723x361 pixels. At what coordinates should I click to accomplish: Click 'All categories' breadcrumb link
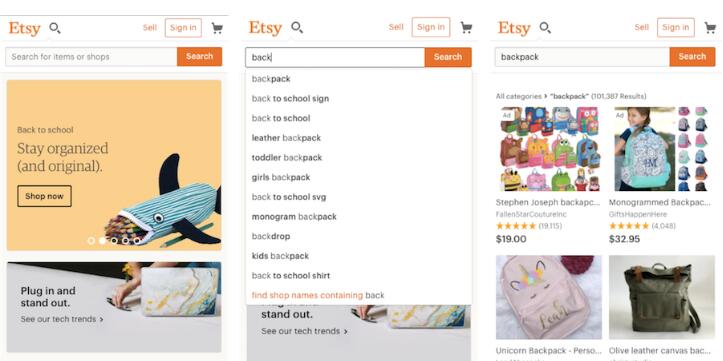(x=518, y=96)
